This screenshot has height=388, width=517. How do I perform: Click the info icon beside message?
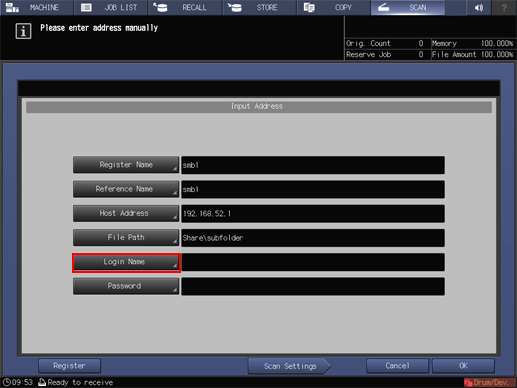[x=23, y=32]
